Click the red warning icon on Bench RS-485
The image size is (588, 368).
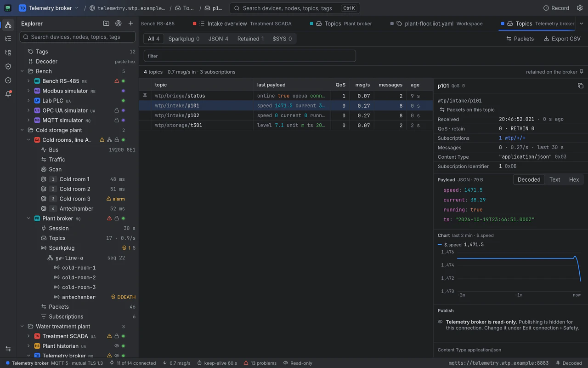point(117,81)
